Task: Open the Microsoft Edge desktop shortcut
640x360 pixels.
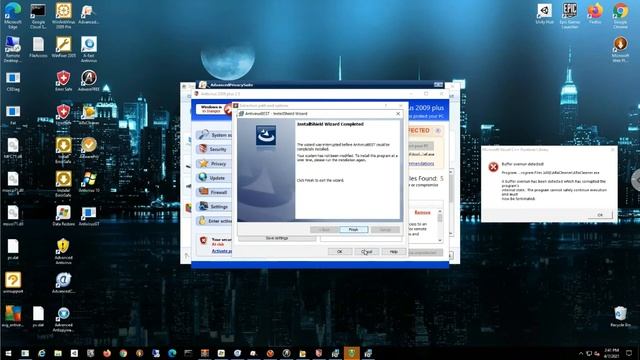Action: coord(13,16)
